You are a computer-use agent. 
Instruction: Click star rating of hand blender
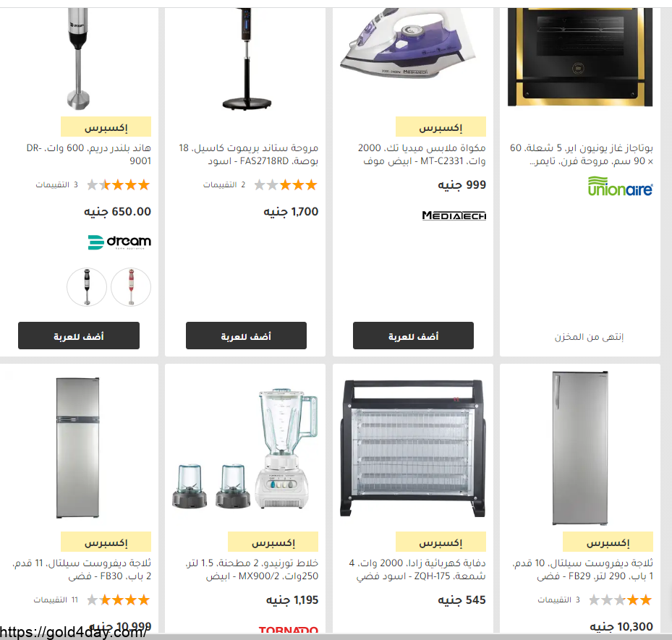119,185
